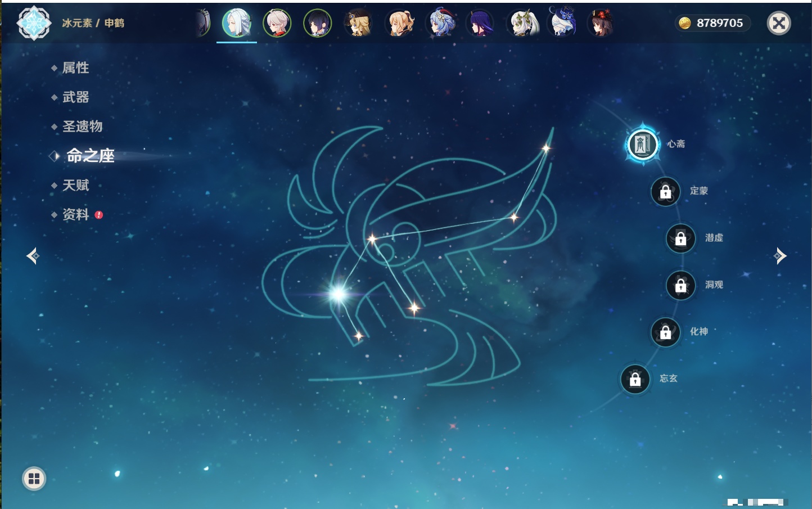This screenshot has height=509, width=812.
Task: Click the Cryo element snowflake emblem
Action: [34, 23]
